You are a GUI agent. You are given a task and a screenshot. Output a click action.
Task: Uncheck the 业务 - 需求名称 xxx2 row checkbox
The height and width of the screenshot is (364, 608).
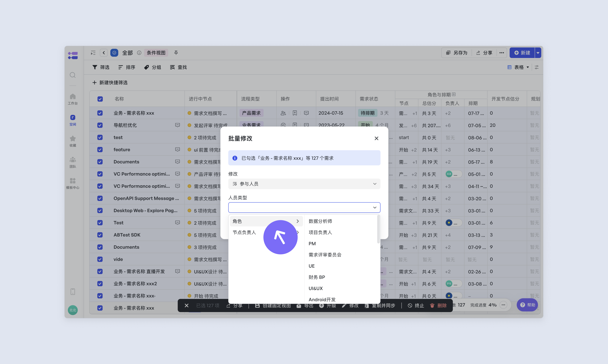pos(100,284)
